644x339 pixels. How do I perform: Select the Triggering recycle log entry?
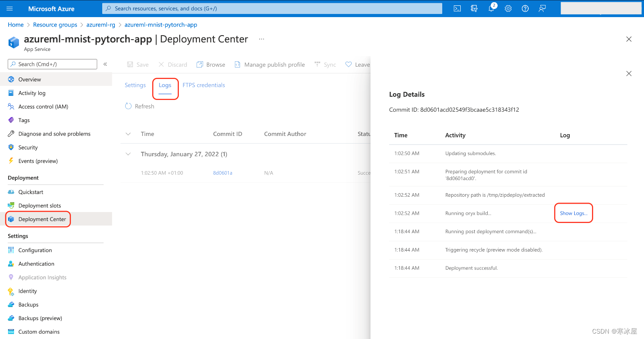pyautogui.click(x=508, y=250)
